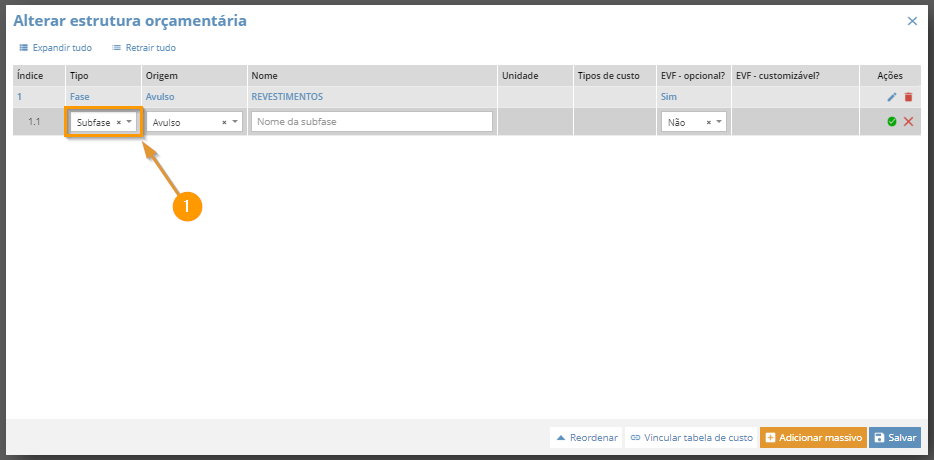The image size is (934, 460).
Task: Close the Alterar estrutura orçamentária dialog
Action: click(912, 21)
